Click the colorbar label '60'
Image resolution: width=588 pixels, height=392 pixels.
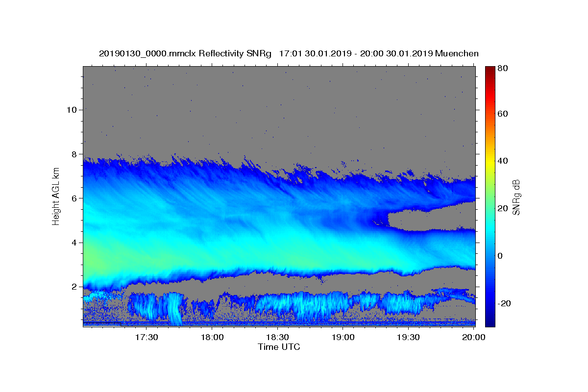click(x=504, y=114)
